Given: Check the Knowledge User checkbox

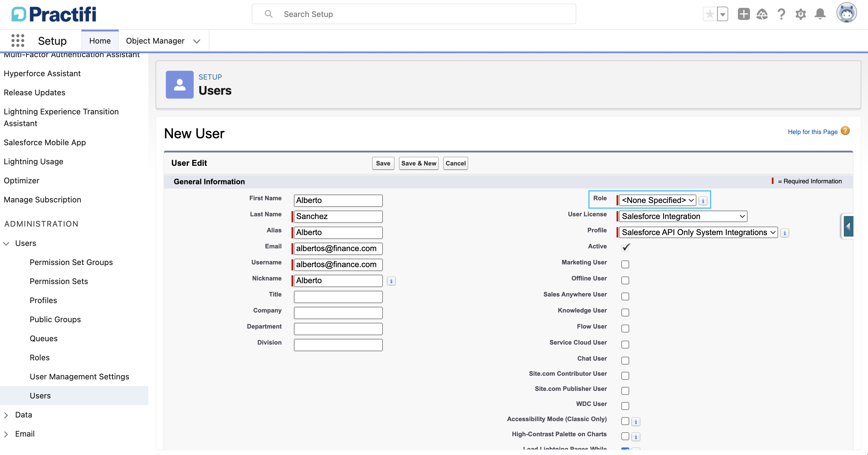Looking at the screenshot, I should tap(625, 313).
